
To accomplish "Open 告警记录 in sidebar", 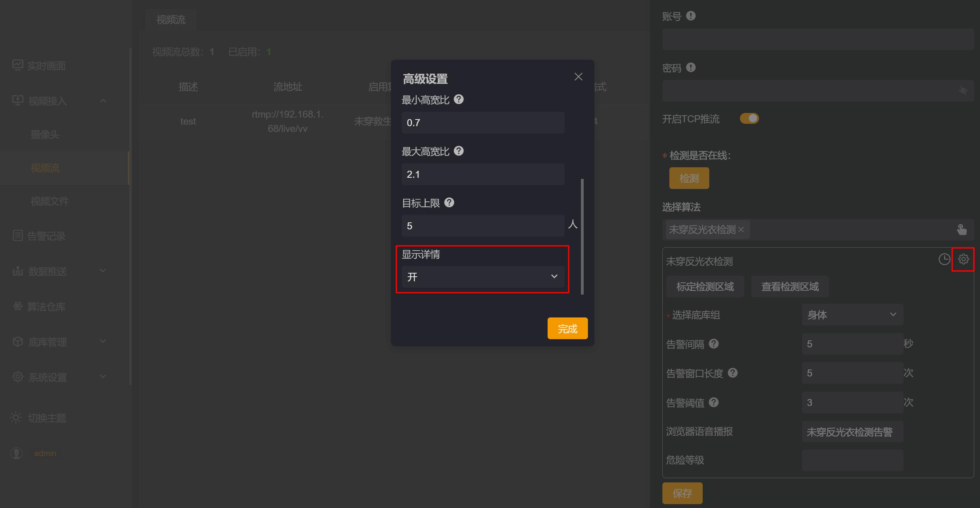I will tap(46, 236).
